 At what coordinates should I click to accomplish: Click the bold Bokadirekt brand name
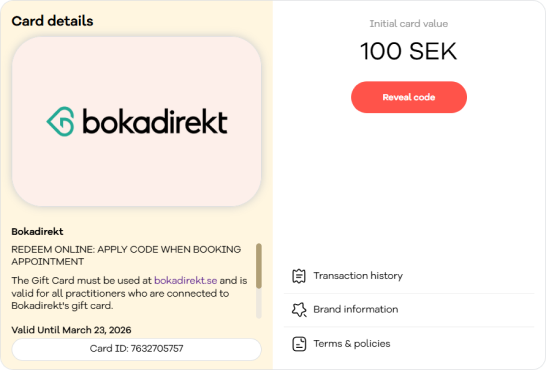point(37,231)
